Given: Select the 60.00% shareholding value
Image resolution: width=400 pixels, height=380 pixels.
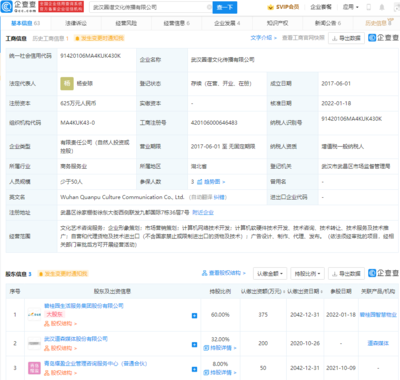Looking at the screenshot, I should [220, 315].
